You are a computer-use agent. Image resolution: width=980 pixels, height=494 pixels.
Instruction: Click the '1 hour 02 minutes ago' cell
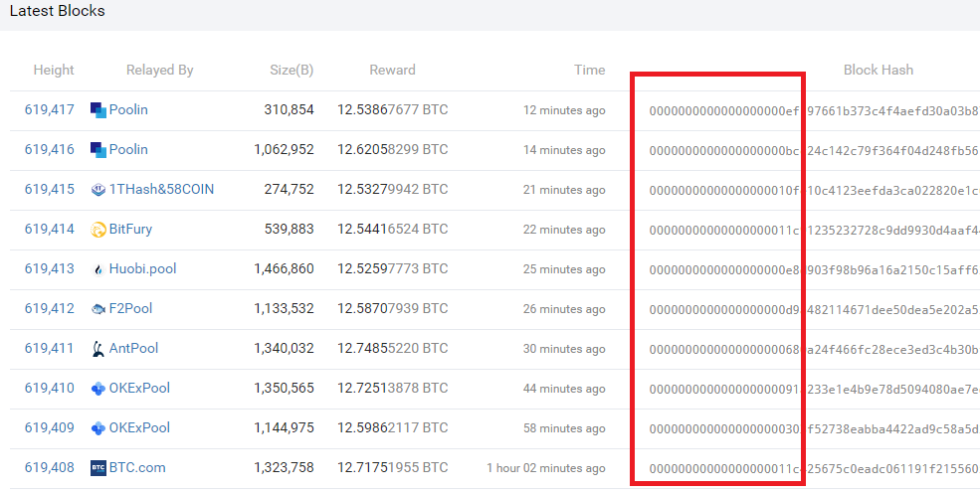tap(546, 468)
